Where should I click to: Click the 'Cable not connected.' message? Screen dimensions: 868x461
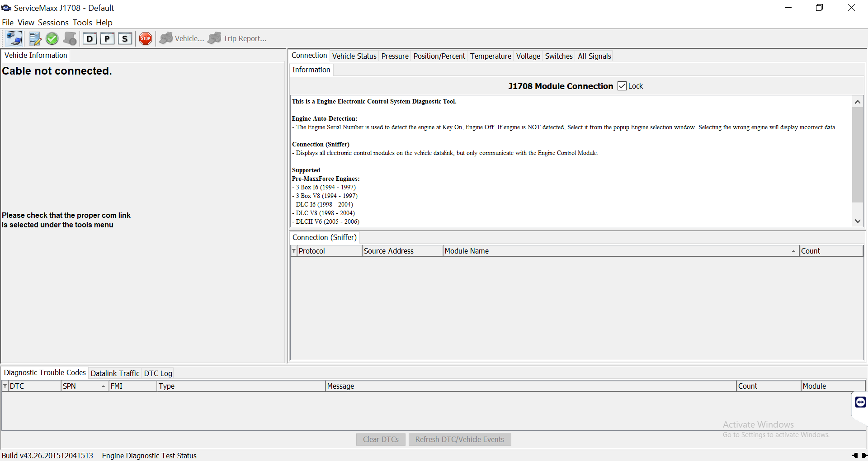click(x=57, y=71)
